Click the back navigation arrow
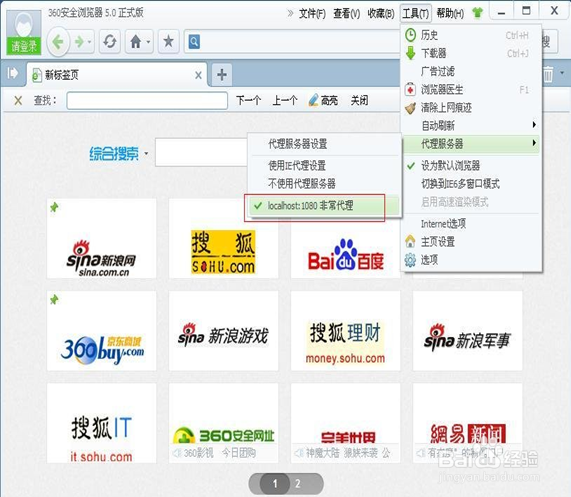This screenshot has height=497, width=571. 58,43
